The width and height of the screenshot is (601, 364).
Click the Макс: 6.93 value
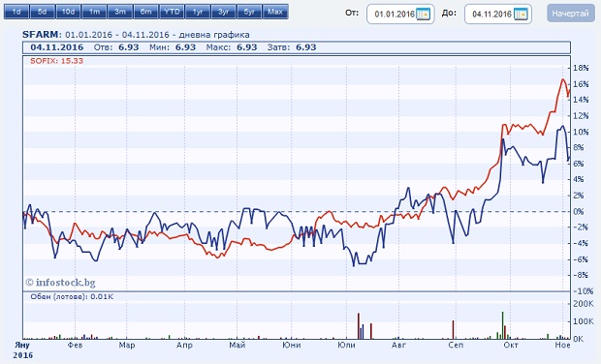232,47
